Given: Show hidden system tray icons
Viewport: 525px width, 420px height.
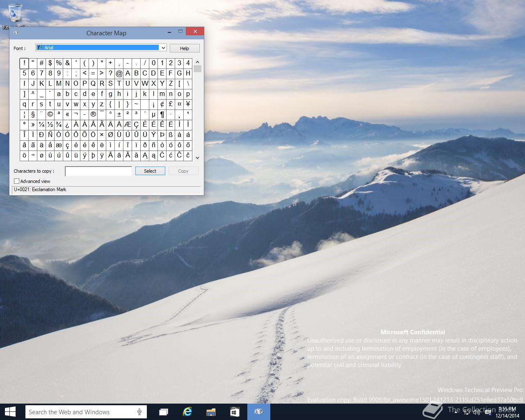Looking at the screenshot, I should click(x=456, y=412).
